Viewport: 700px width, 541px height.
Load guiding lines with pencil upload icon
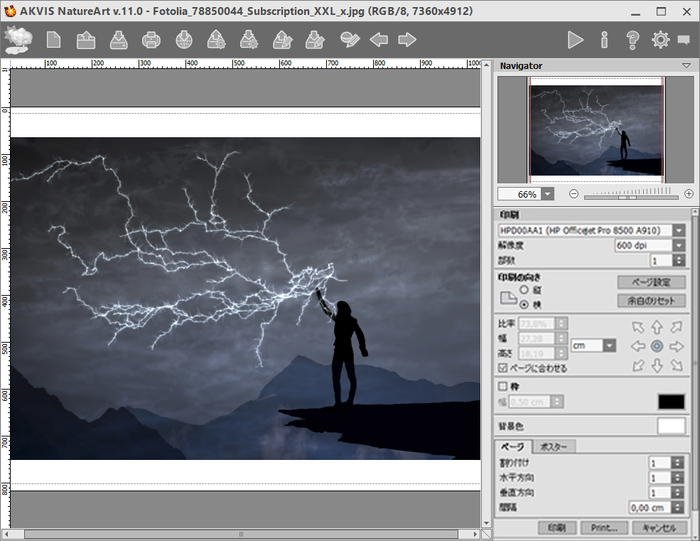[282, 40]
